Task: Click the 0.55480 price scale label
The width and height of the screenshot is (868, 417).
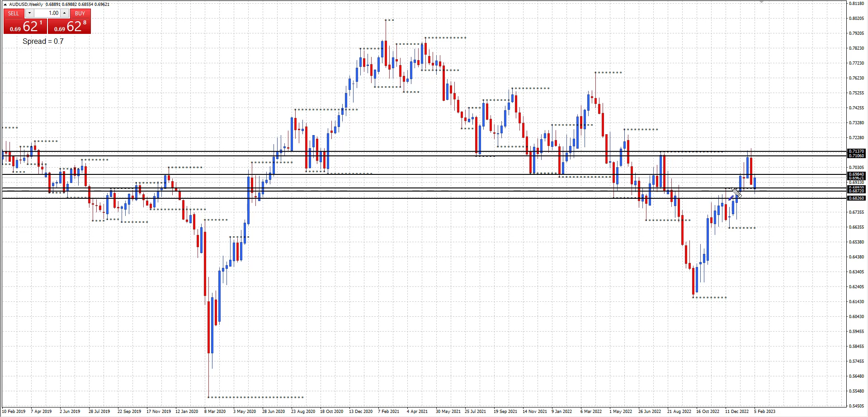Action: (x=857, y=391)
